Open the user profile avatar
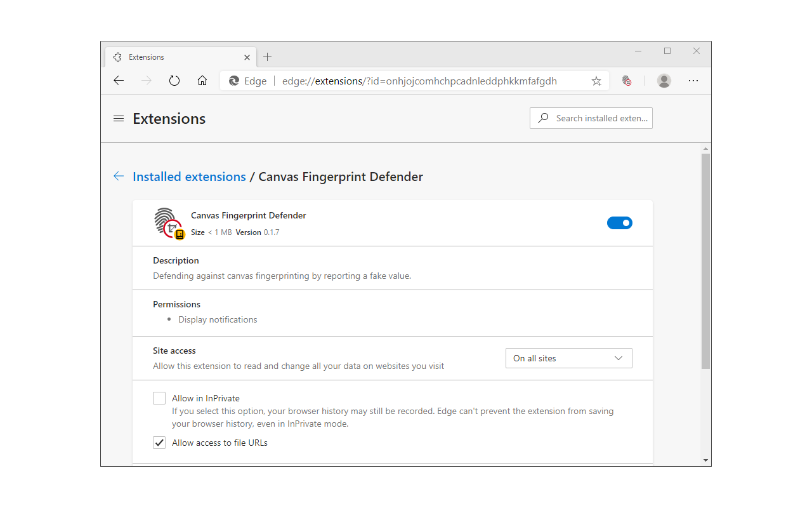 point(664,81)
